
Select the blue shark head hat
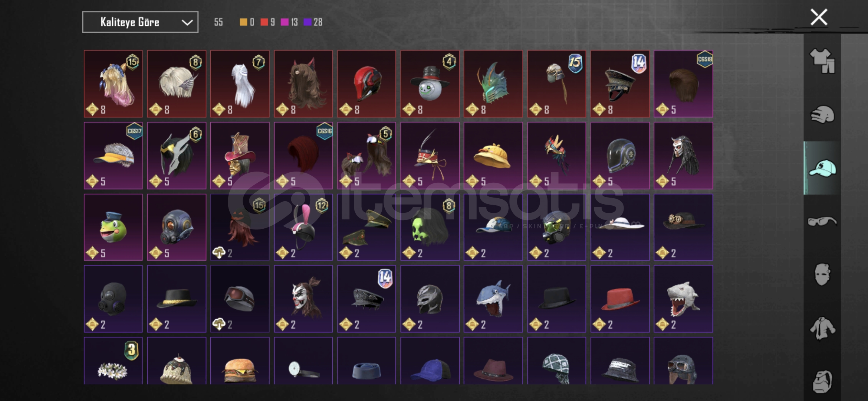(x=493, y=299)
